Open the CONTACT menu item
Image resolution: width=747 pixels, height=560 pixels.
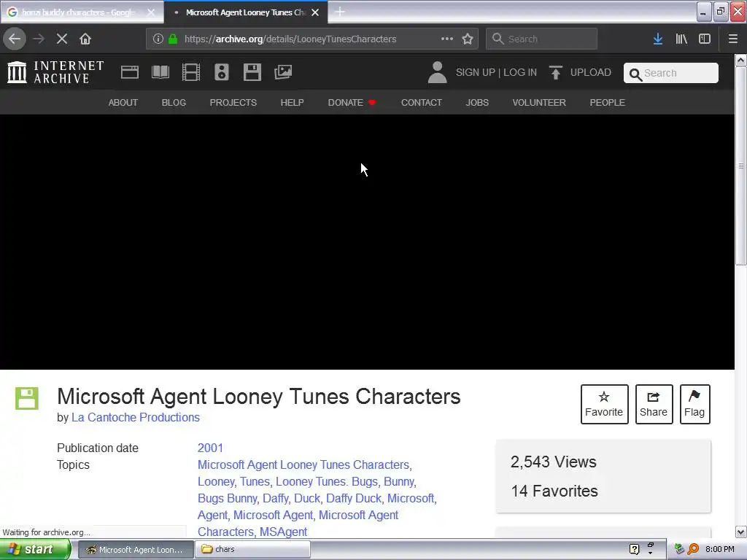tap(421, 102)
